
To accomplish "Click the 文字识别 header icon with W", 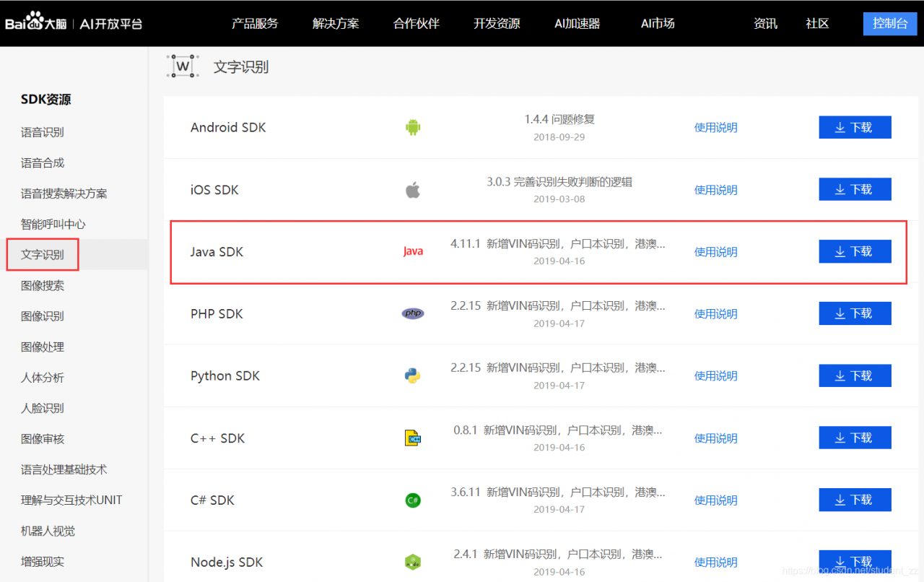I will pos(183,66).
